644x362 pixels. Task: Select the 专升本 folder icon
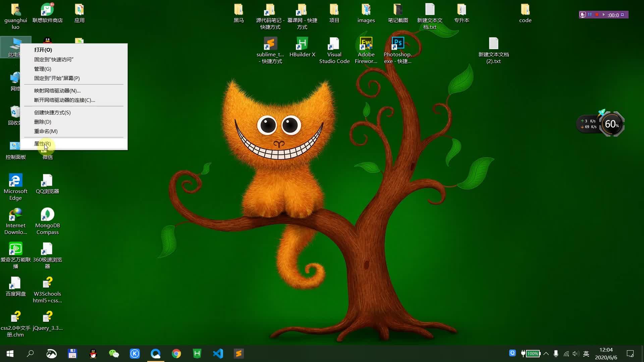[462, 13]
